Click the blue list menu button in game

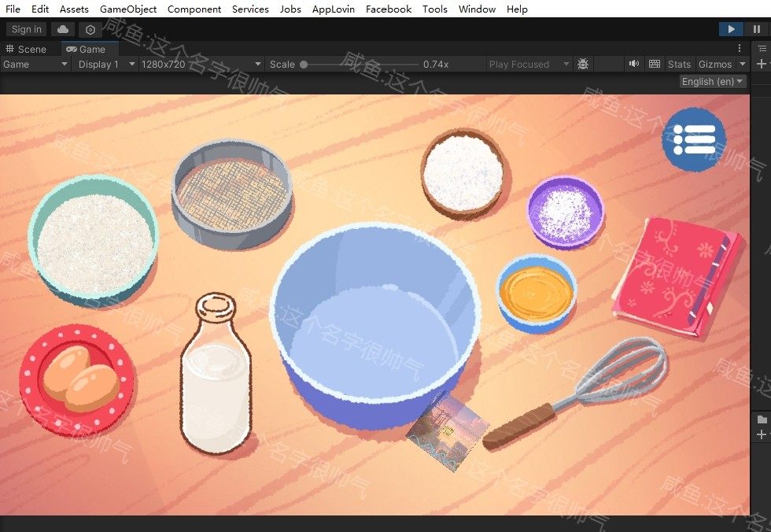(694, 139)
